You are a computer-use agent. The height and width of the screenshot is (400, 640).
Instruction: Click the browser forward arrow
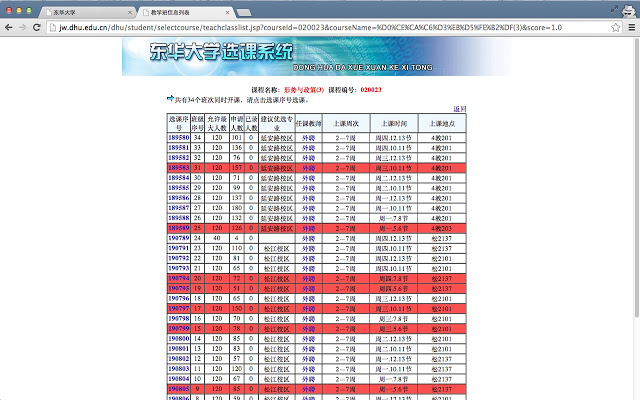22,27
